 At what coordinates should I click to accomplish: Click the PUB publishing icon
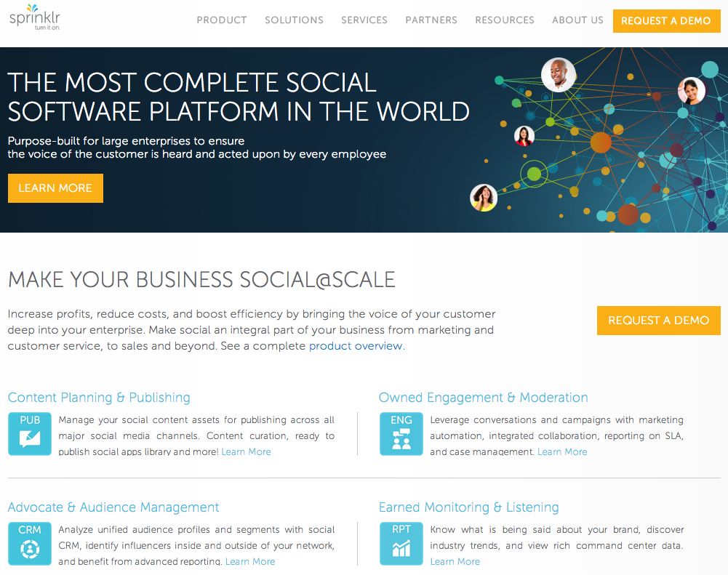point(30,434)
